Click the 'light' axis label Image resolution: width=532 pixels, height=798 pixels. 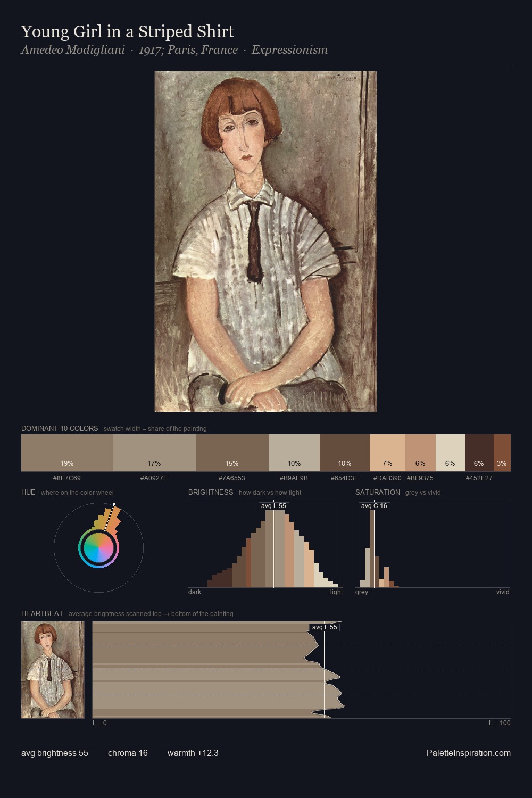pos(337,592)
